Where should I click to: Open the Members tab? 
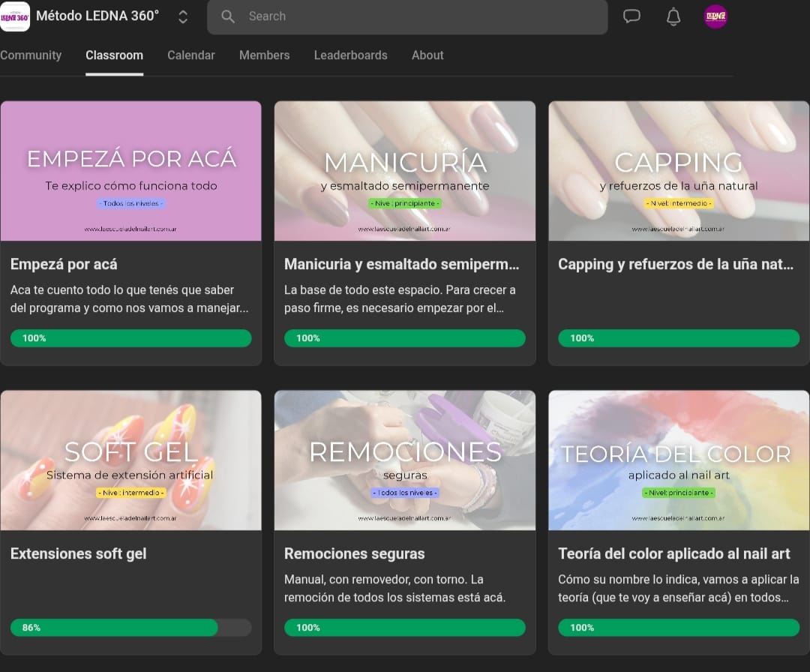pos(264,55)
